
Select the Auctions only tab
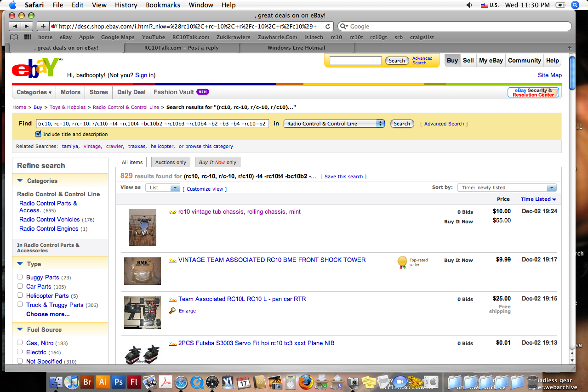coord(171,162)
